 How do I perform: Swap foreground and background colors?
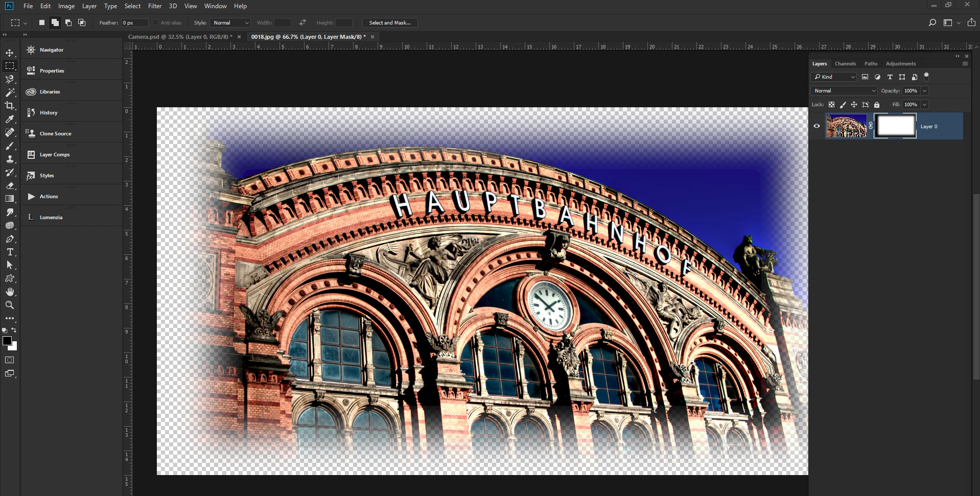14,330
